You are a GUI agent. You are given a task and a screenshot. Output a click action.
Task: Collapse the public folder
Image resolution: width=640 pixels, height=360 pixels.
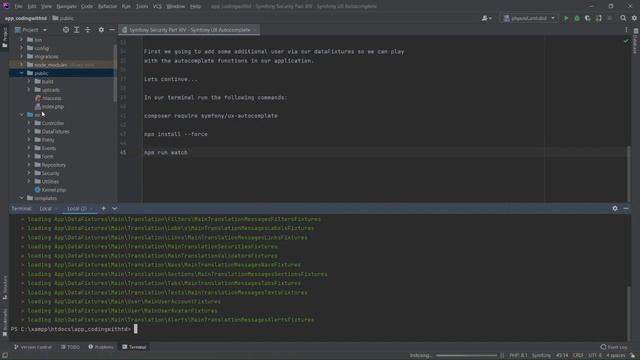coord(22,73)
